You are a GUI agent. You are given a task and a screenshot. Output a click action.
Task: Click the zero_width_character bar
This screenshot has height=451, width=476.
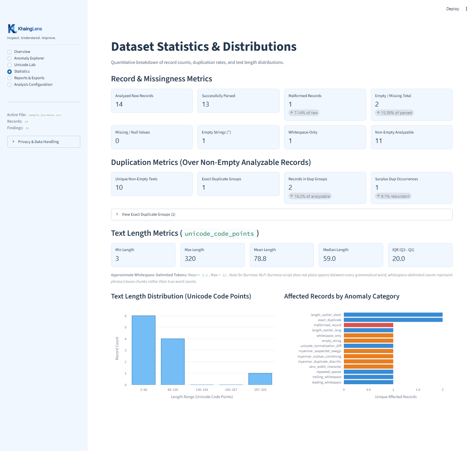coord(368,367)
